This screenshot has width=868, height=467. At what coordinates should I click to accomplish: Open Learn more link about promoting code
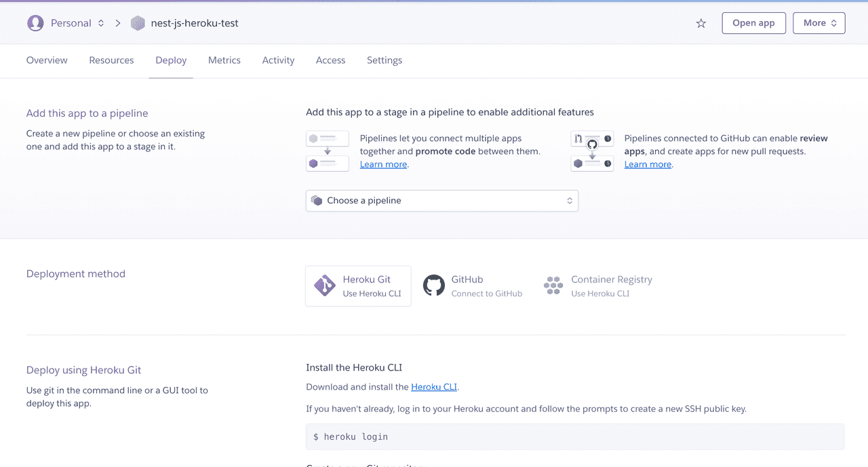[x=384, y=164]
